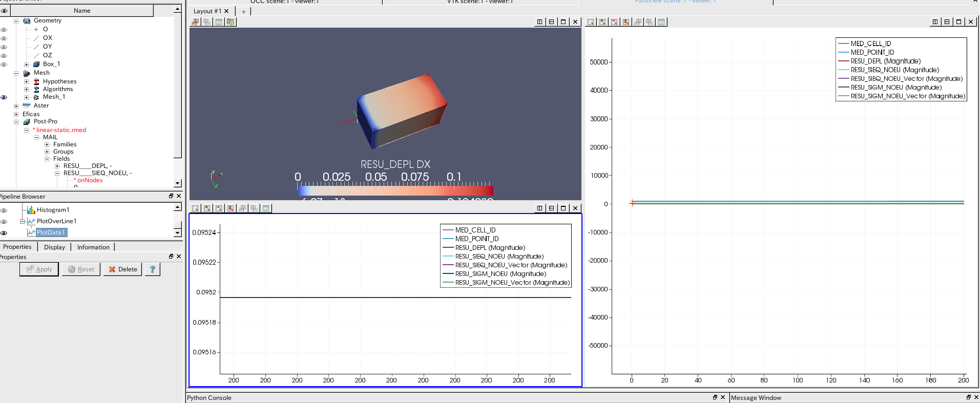980x403 pixels.
Task: Open the Information tab
Action: tap(93, 247)
